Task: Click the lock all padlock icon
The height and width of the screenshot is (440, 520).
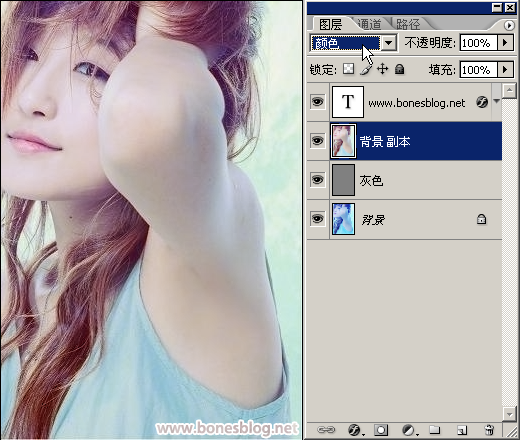Action: pyautogui.click(x=399, y=69)
